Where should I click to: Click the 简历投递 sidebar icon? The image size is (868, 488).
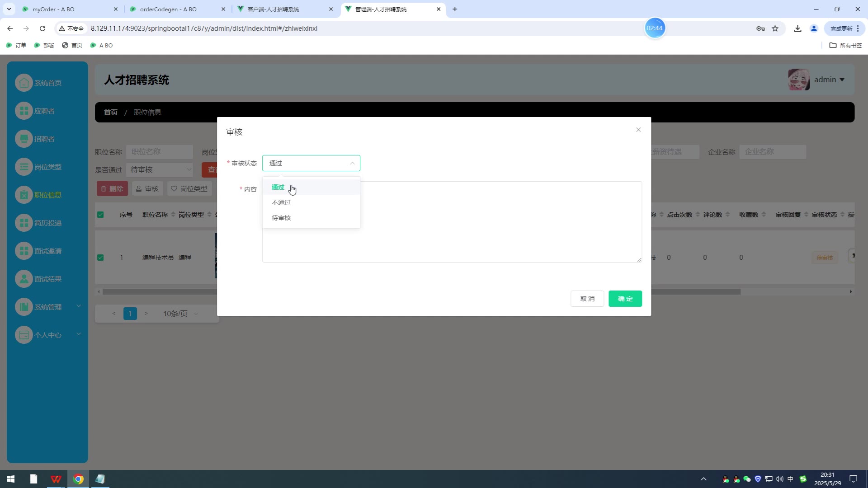[x=24, y=223]
